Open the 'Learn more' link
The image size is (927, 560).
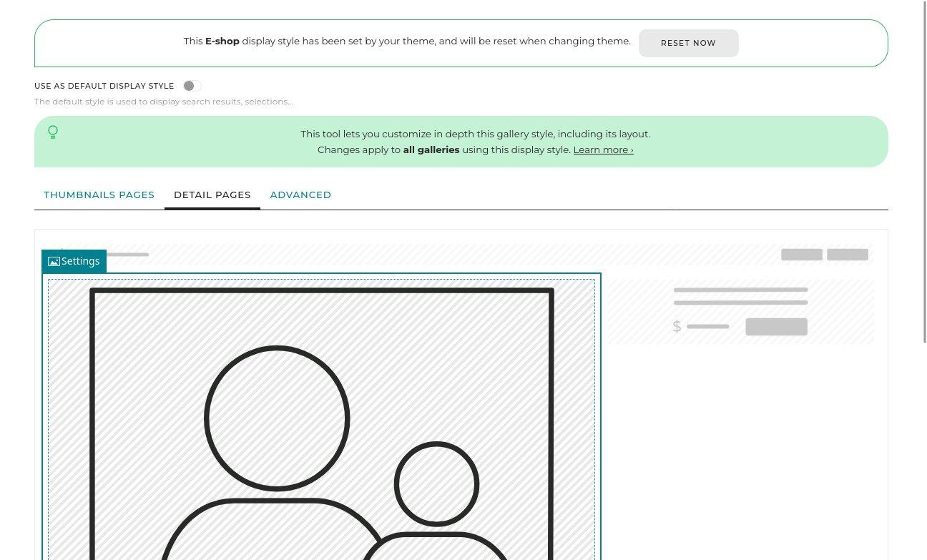(x=603, y=149)
